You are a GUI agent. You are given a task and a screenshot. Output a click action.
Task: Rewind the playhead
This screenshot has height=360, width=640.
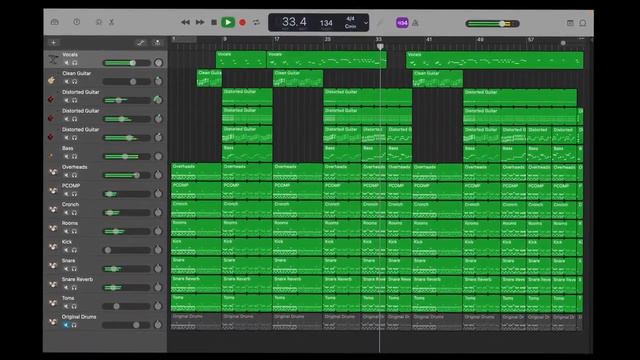pos(185,22)
